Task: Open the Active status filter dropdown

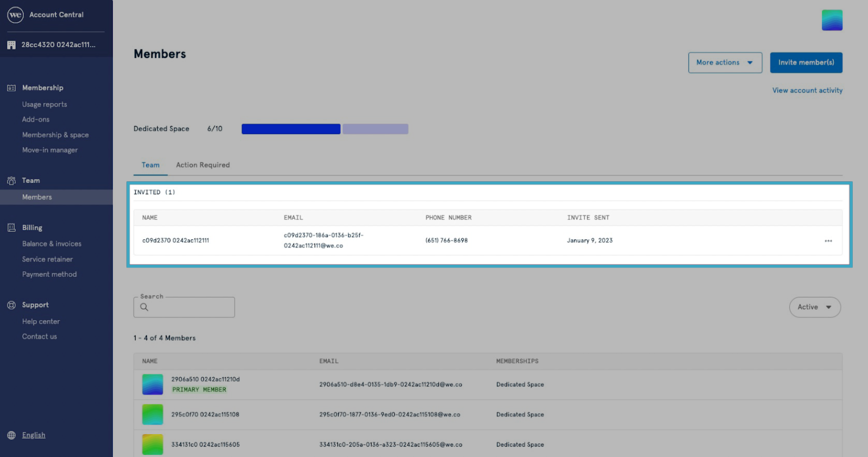Action: (815, 307)
